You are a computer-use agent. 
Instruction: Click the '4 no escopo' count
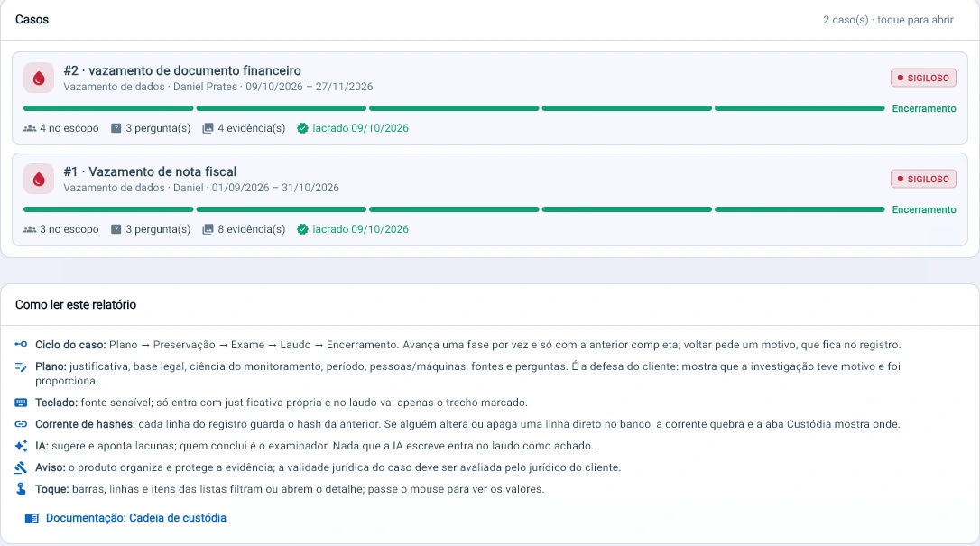69,128
